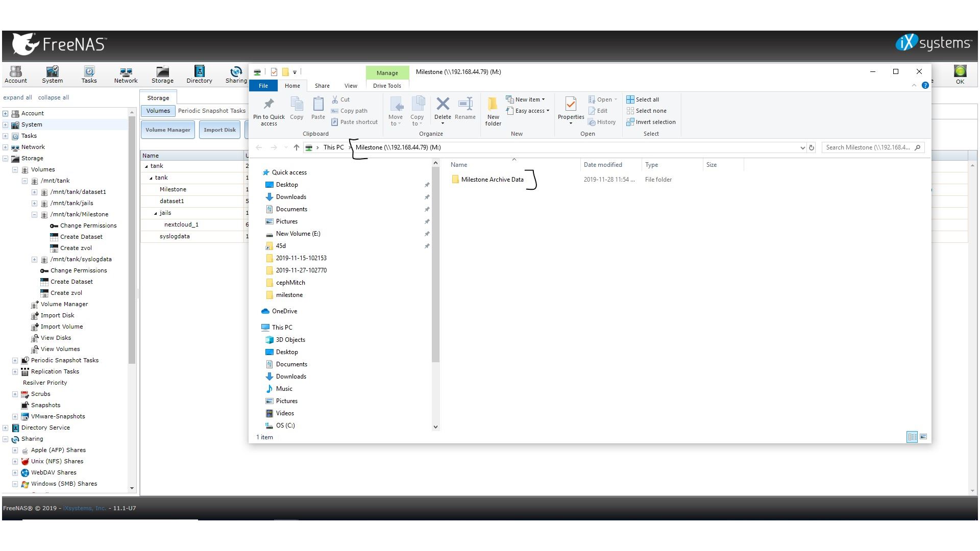Select the Periodic Snapshot Tasks tab

[x=212, y=111]
